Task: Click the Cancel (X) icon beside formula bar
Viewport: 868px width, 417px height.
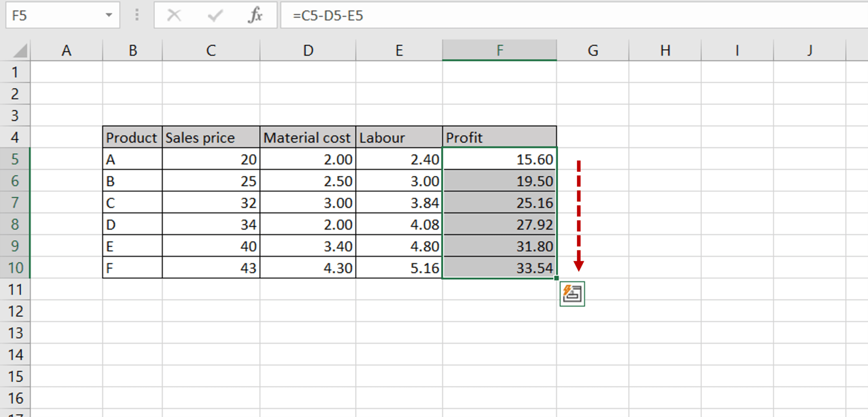Action: 173,16
